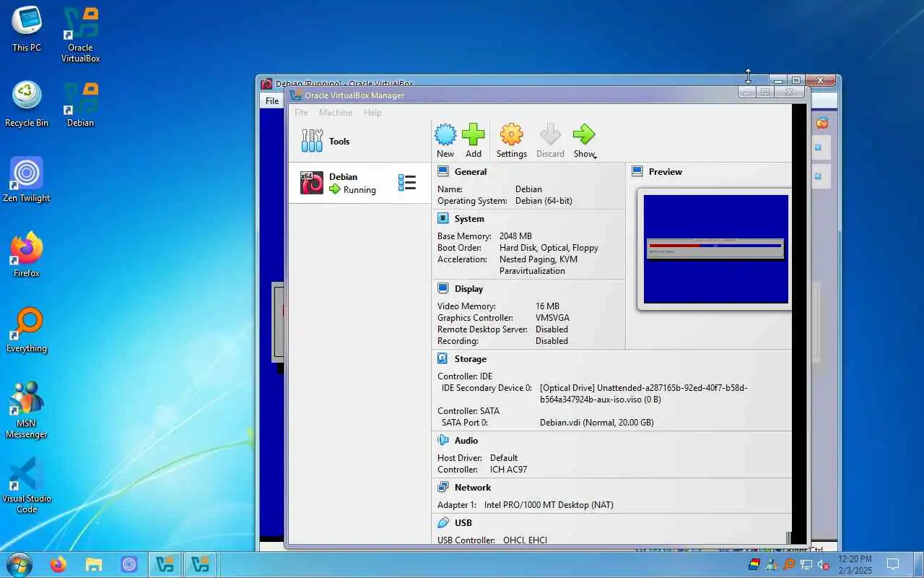924x578 pixels.
Task: Open machine Settings via the gear icon
Action: click(511, 135)
